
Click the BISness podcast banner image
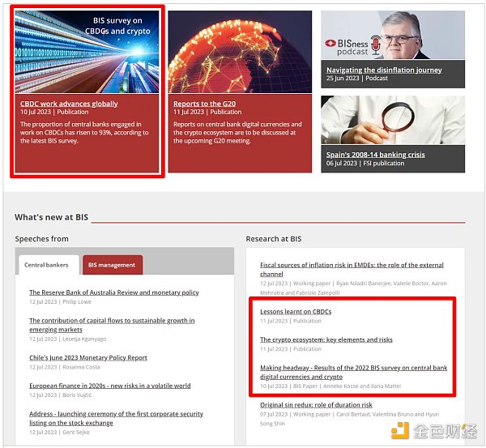393,35
